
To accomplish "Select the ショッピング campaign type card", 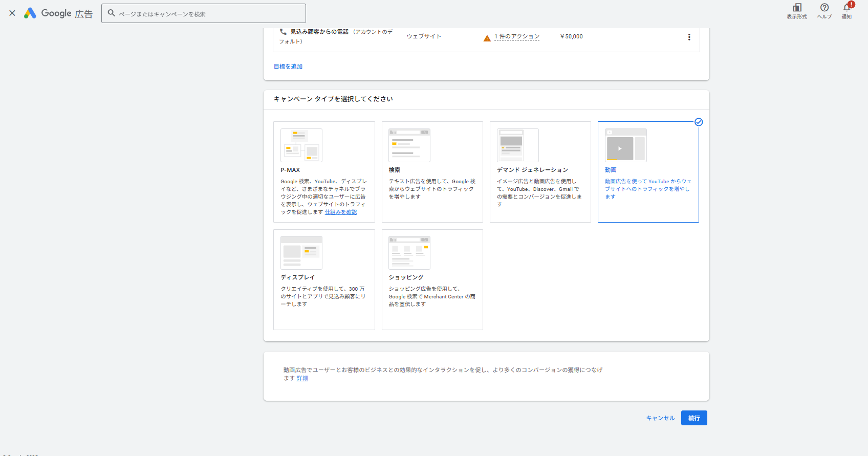I will pyautogui.click(x=432, y=279).
